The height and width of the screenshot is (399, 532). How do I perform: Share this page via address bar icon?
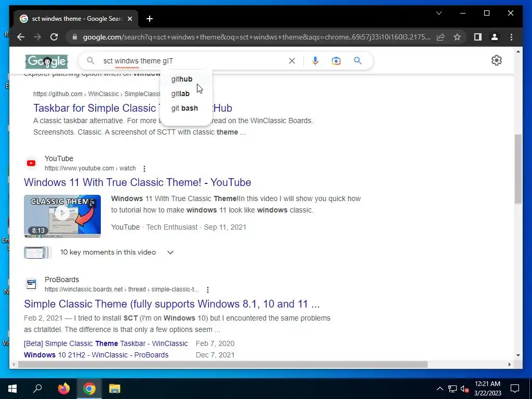tap(441, 37)
